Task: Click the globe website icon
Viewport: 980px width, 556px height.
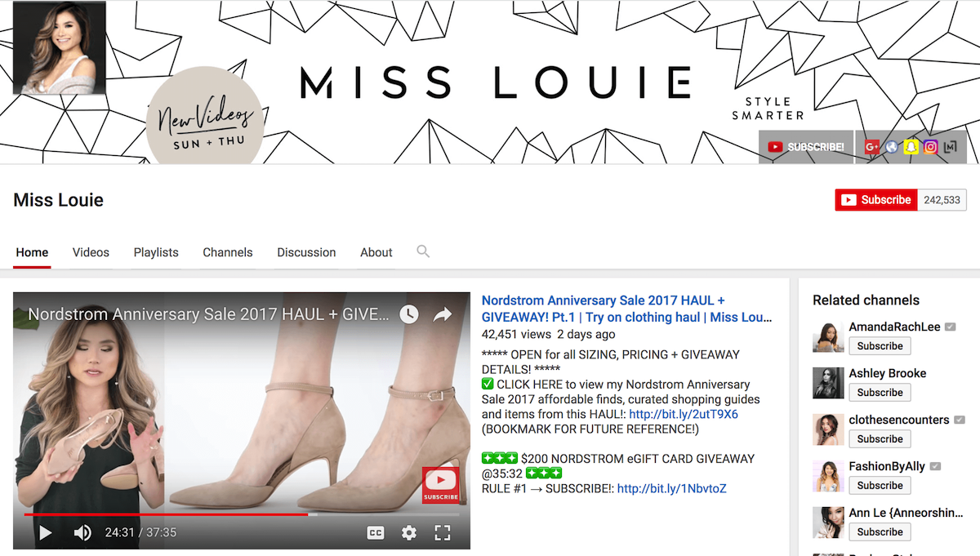Action: 891,147
